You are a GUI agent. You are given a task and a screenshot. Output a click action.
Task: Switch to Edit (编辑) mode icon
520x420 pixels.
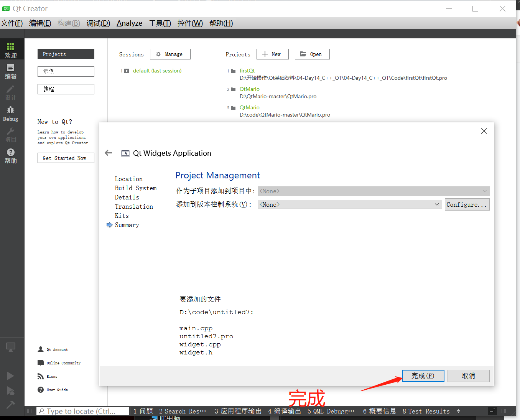coord(11,68)
